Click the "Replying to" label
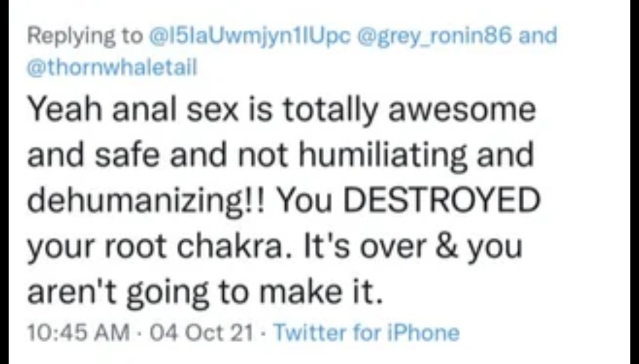 (x=82, y=37)
